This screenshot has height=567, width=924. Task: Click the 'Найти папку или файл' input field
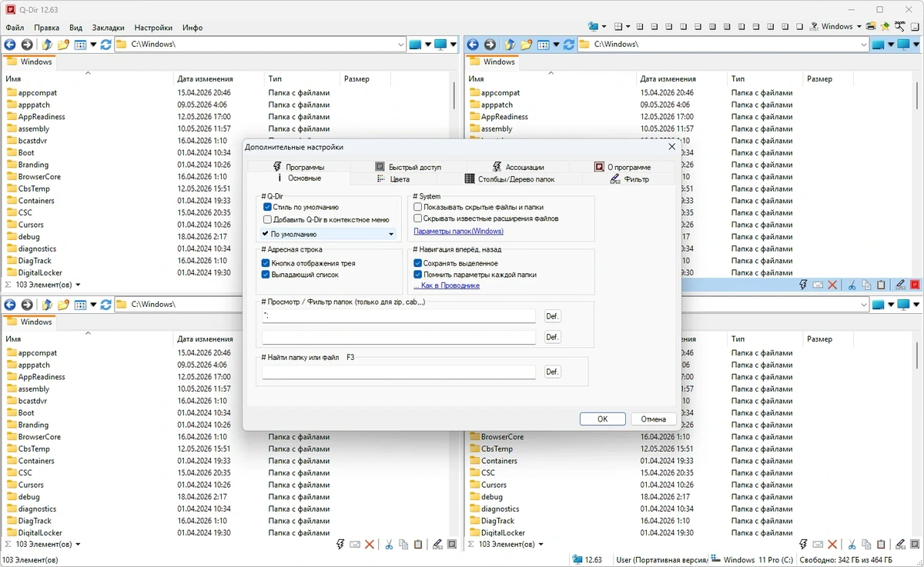tap(399, 372)
